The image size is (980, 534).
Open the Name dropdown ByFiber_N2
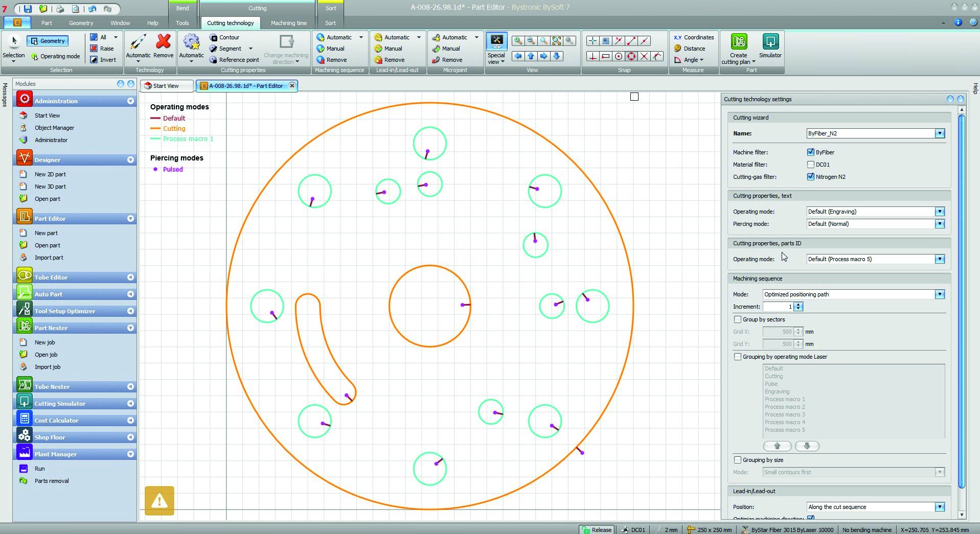(x=940, y=133)
